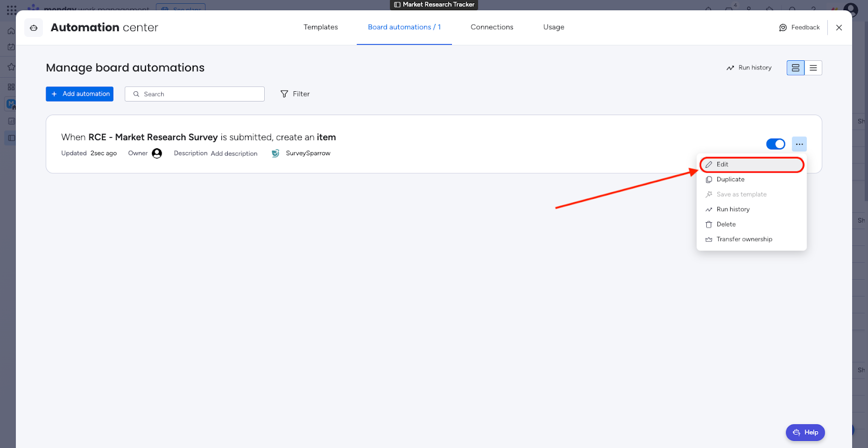Choose Duplicate in the automation menu

click(x=730, y=180)
